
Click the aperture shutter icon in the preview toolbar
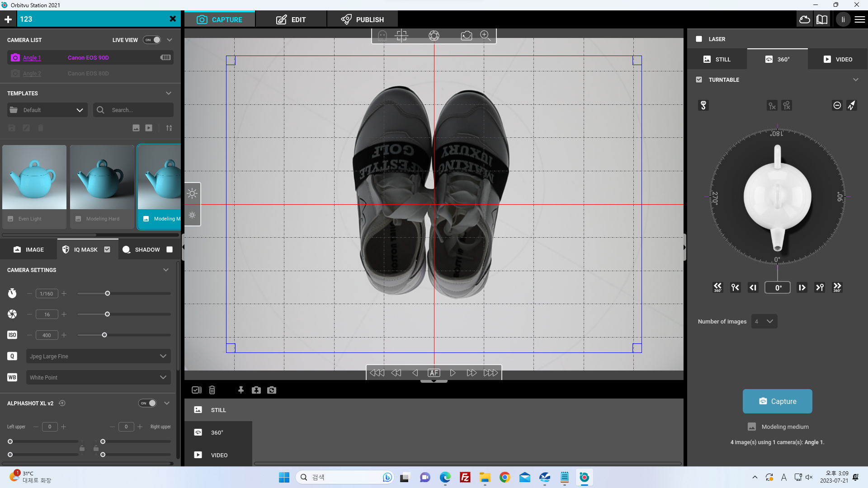point(434,35)
